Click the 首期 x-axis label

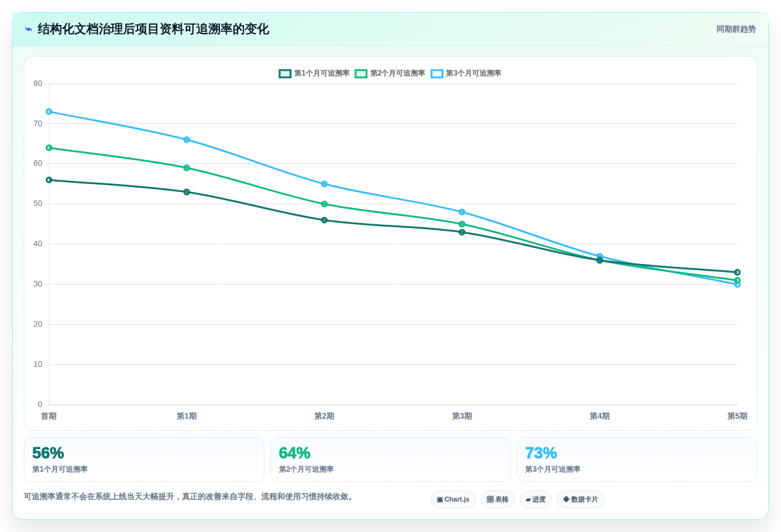point(49,416)
